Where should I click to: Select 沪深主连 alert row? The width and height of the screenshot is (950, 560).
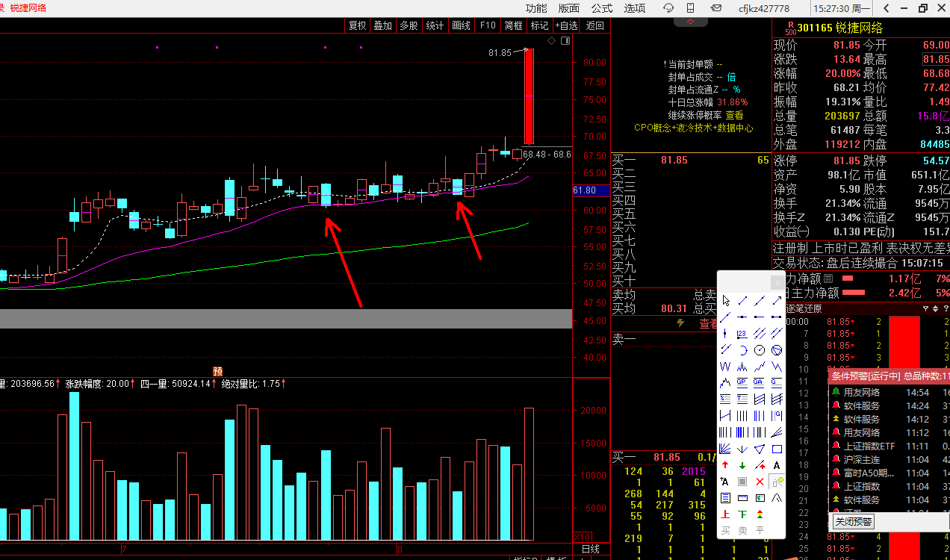(x=888, y=459)
